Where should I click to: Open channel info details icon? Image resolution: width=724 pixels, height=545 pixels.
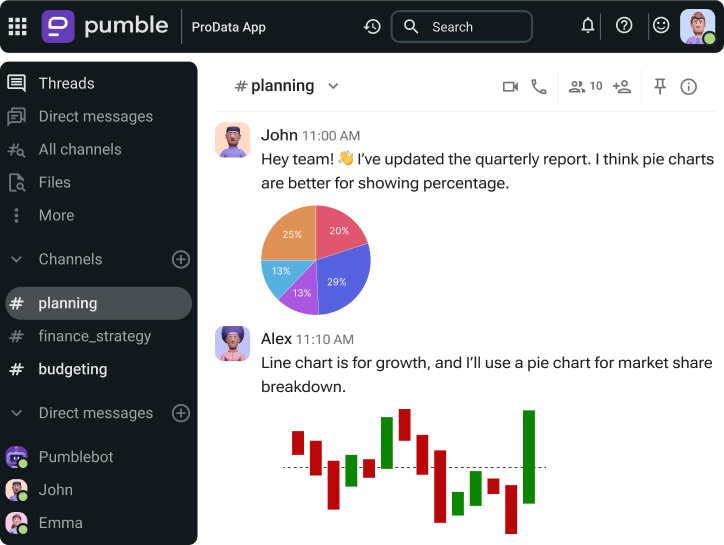click(x=688, y=87)
